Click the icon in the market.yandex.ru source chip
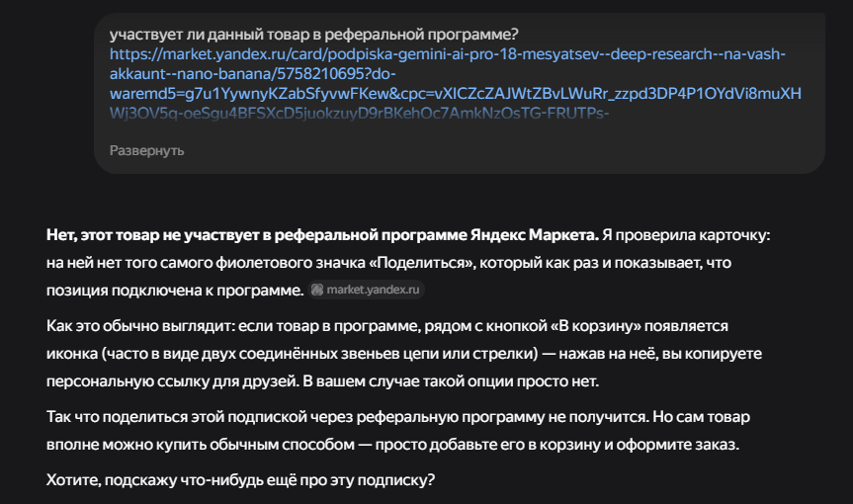 (317, 290)
